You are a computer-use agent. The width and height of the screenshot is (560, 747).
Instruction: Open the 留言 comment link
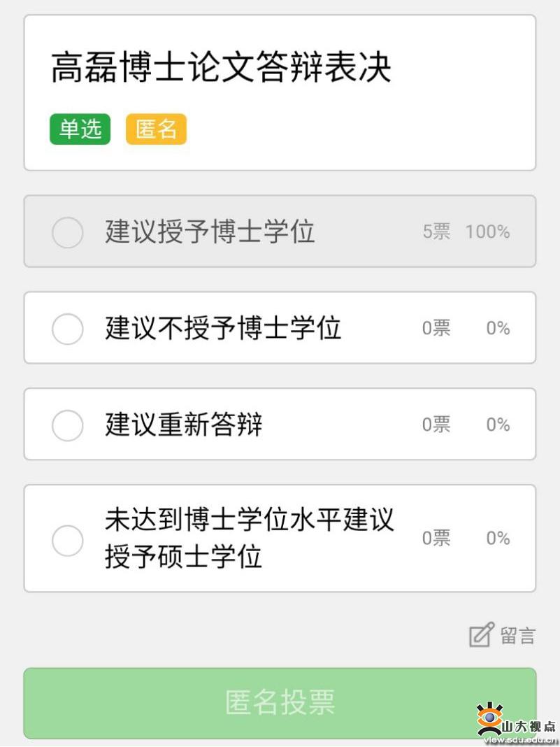(517, 636)
